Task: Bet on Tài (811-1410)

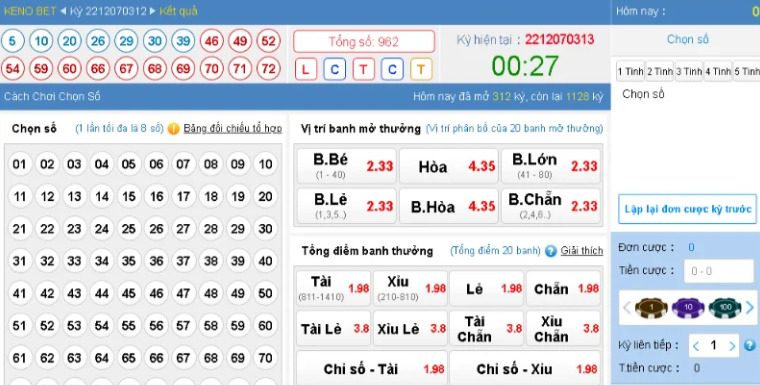Action: 333,288
